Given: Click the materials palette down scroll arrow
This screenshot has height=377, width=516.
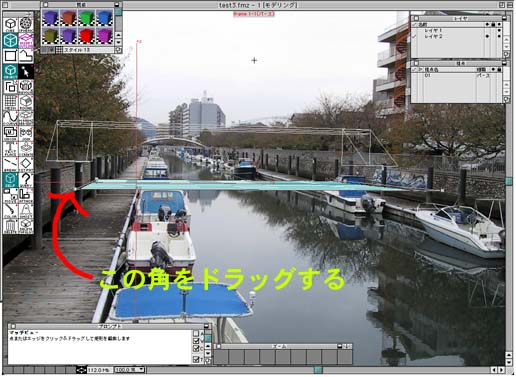Looking at the screenshot, I should [118, 42].
